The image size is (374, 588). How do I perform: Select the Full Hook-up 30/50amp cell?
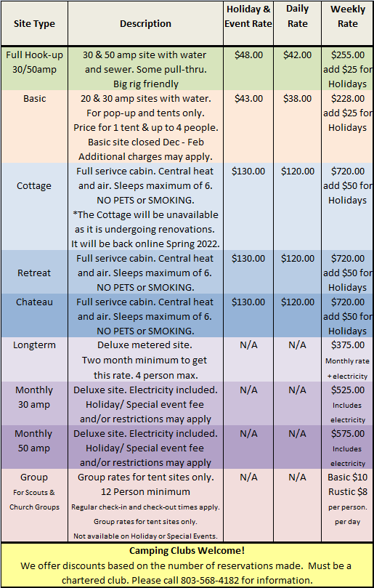point(34,68)
